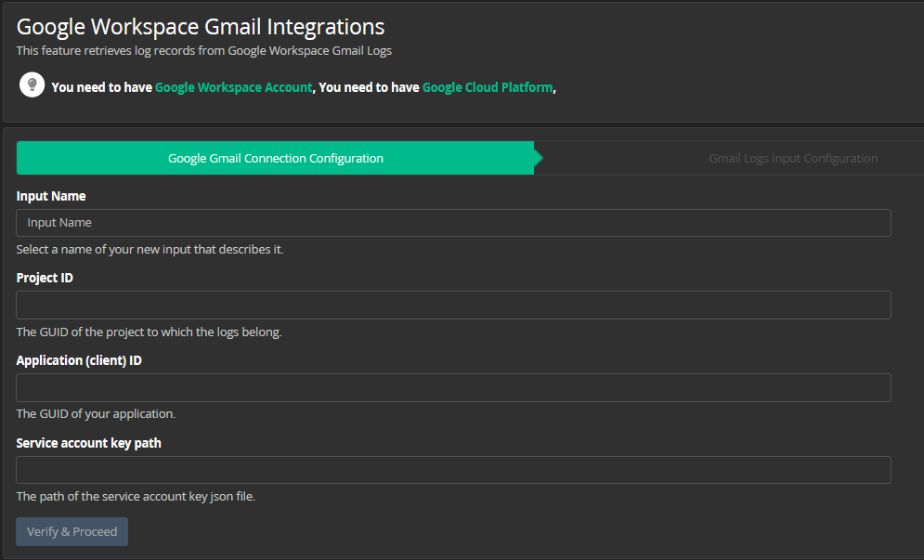The image size is (924, 560).
Task: Click the project GUID help text
Action: coord(150,332)
